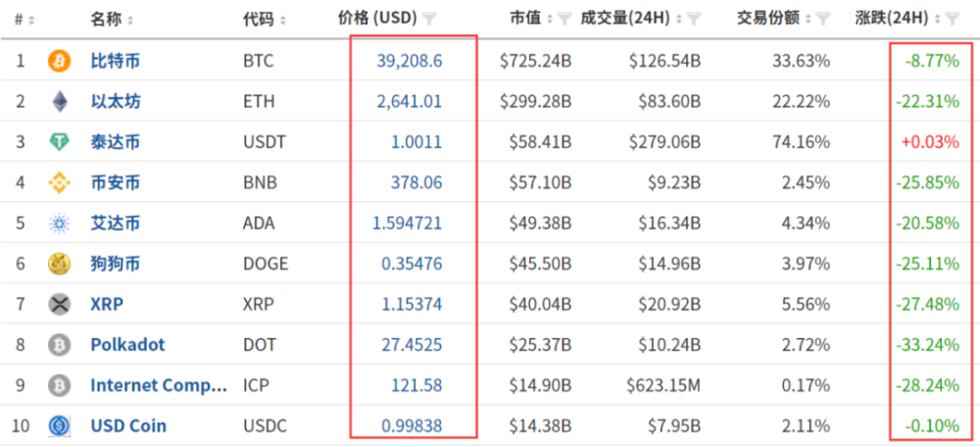Sort by the 交易份额 column arrows
The image size is (980, 447).
(x=809, y=20)
